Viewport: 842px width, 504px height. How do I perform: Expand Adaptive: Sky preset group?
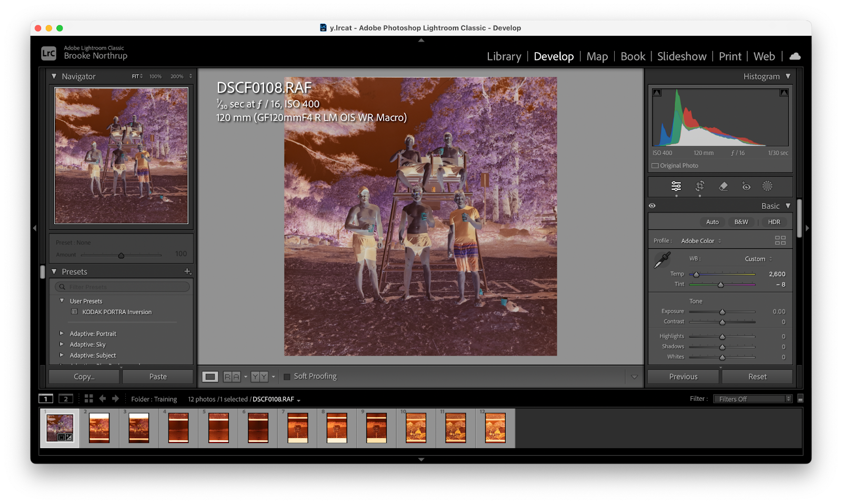coord(62,345)
